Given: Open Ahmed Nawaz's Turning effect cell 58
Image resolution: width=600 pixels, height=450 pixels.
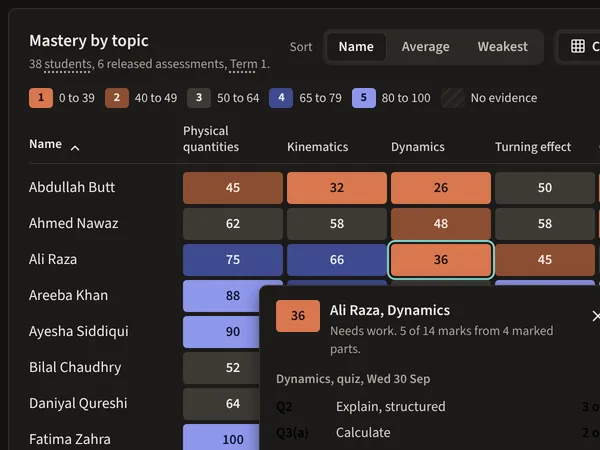Looking at the screenshot, I should [x=545, y=224].
